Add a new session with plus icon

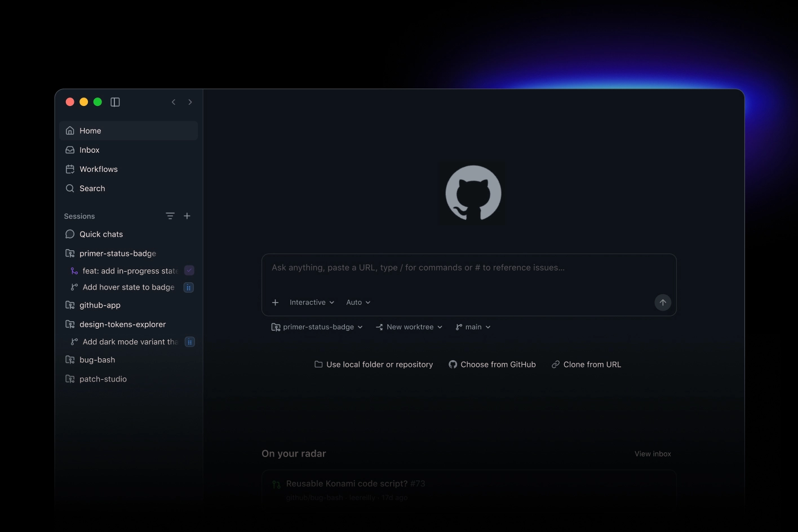point(187,216)
